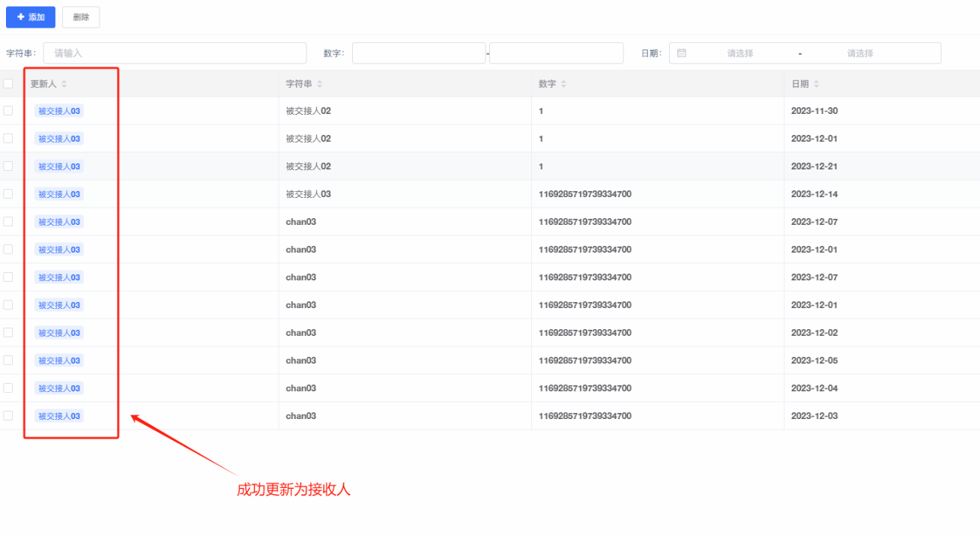Focus the minimum 数字 range input
Viewport: 980px width, 536px height.
tap(419, 53)
